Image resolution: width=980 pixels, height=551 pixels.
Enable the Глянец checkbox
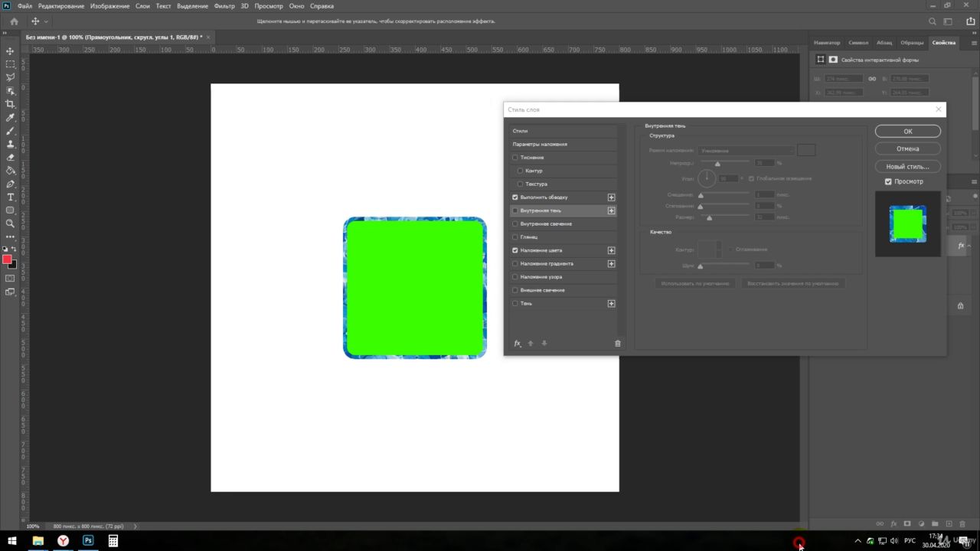coord(515,237)
